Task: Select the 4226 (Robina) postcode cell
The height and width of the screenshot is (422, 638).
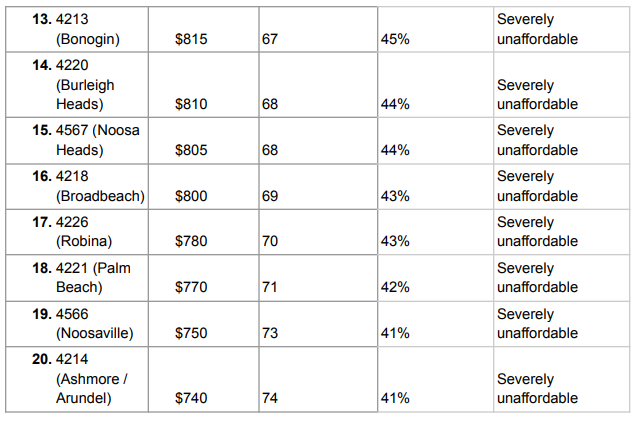Action: (x=77, y=232)
